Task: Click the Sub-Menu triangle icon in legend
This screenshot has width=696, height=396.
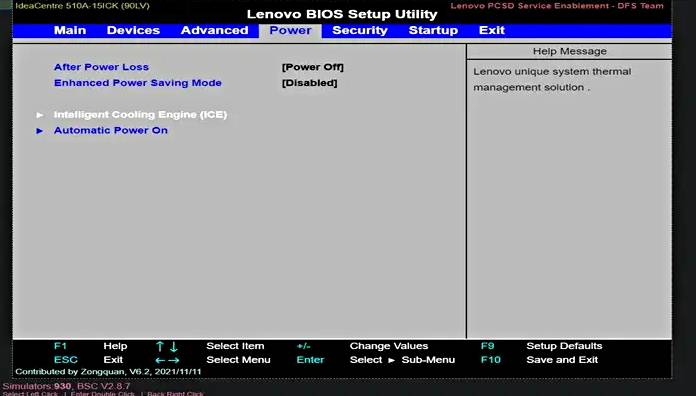Action: click(x=392, y=360)
